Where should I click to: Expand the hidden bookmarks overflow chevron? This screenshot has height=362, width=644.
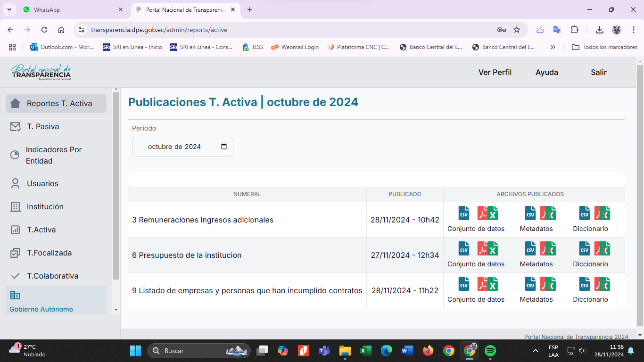pyautogui.click(x=553, y=47)
